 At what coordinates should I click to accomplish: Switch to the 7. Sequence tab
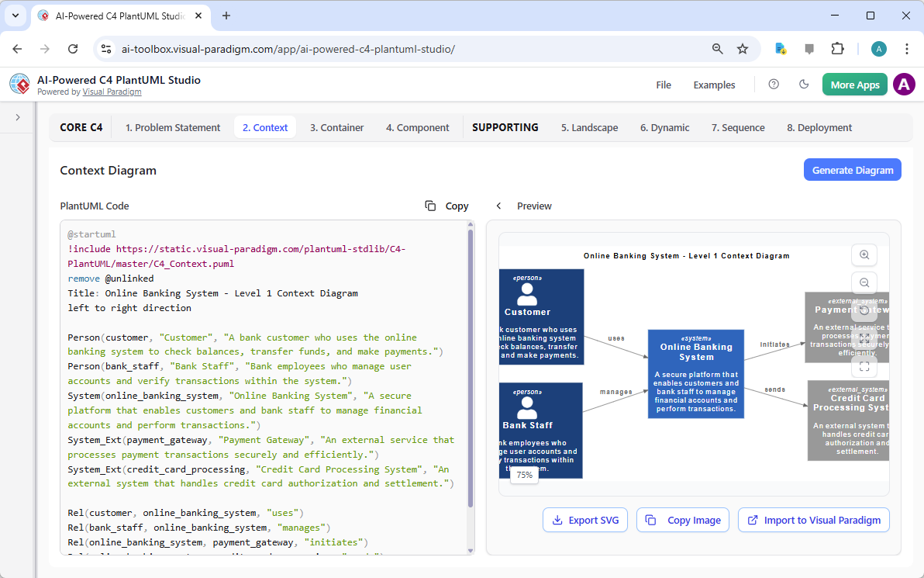pos(737,126)
